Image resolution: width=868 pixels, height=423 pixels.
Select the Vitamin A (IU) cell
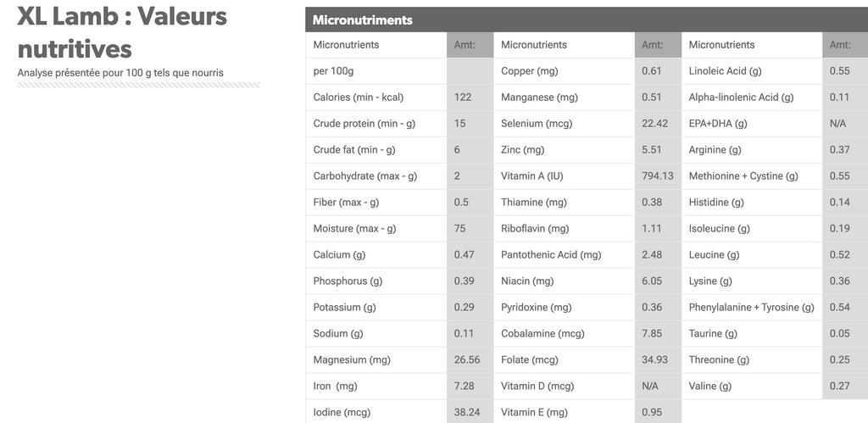(564, 176)
